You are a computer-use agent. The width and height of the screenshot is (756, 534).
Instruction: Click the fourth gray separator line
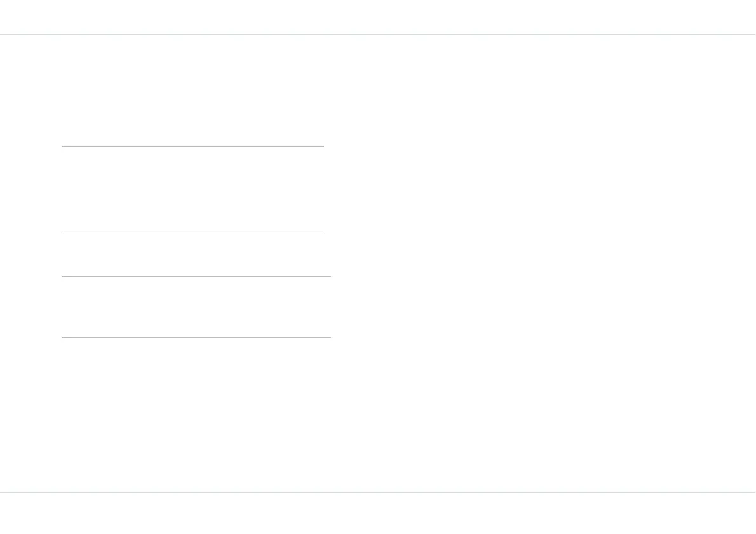tap(196, 337)
